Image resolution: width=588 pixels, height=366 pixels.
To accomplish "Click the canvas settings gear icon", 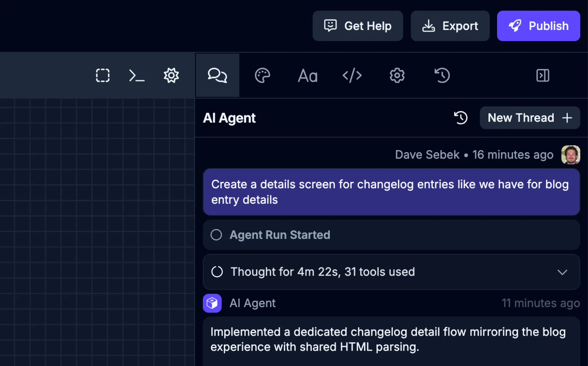I will coord(171,75).
